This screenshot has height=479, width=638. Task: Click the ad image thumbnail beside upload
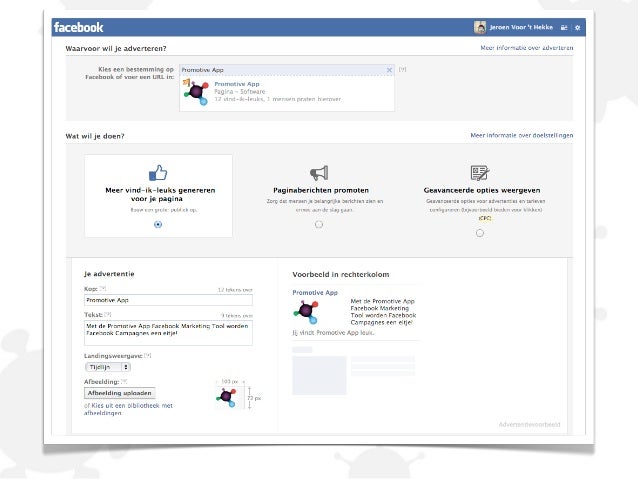226,398
